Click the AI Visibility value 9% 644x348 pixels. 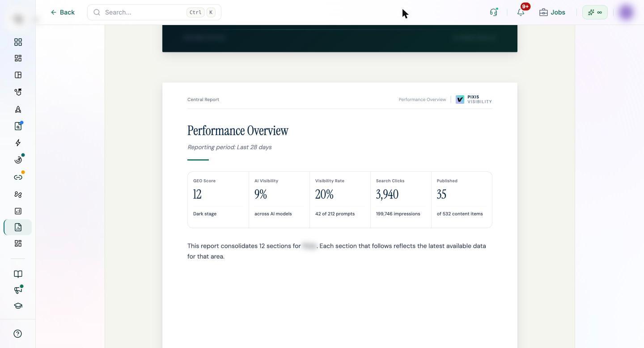(261, 195)
